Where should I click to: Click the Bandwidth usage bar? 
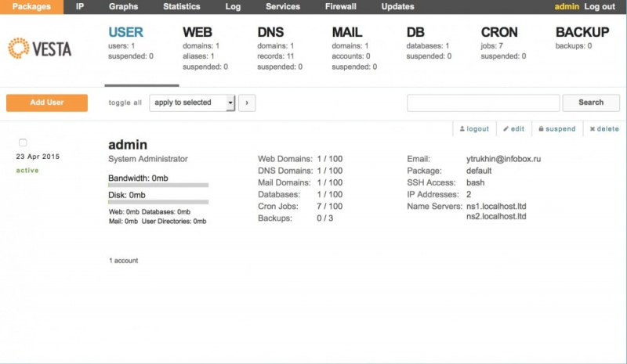coord(158,186)
